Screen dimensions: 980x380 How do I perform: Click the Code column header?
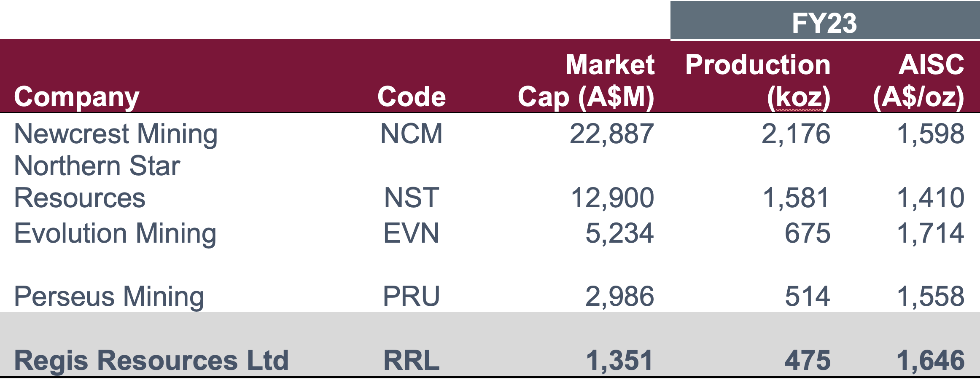click(x=412, y=97)
